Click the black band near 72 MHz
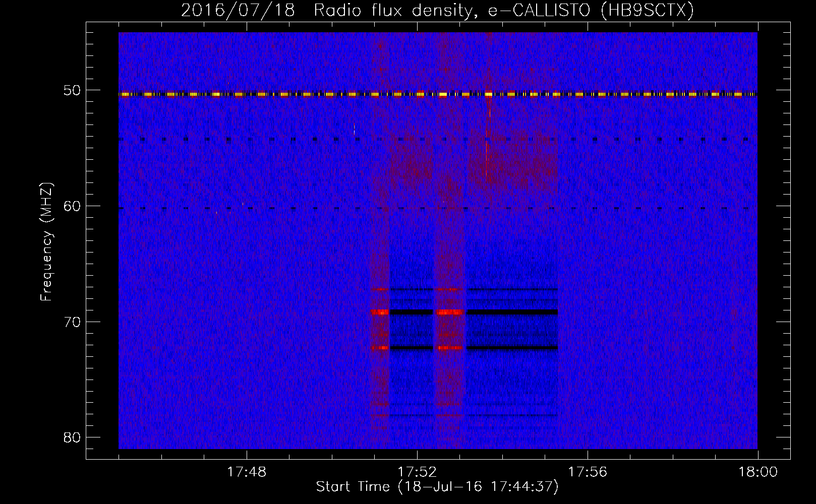The height and width of the screenshot is (504, 816). click(x=474, y=348)
